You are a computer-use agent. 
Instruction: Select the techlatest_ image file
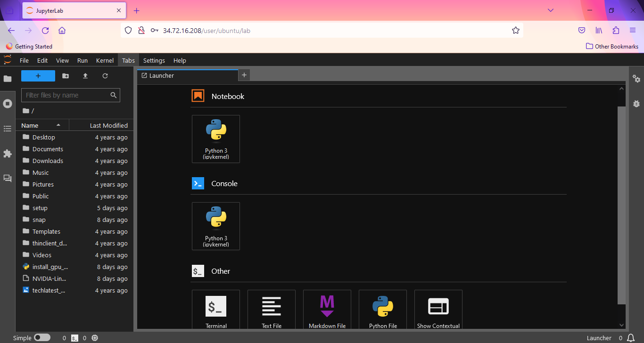74,290
